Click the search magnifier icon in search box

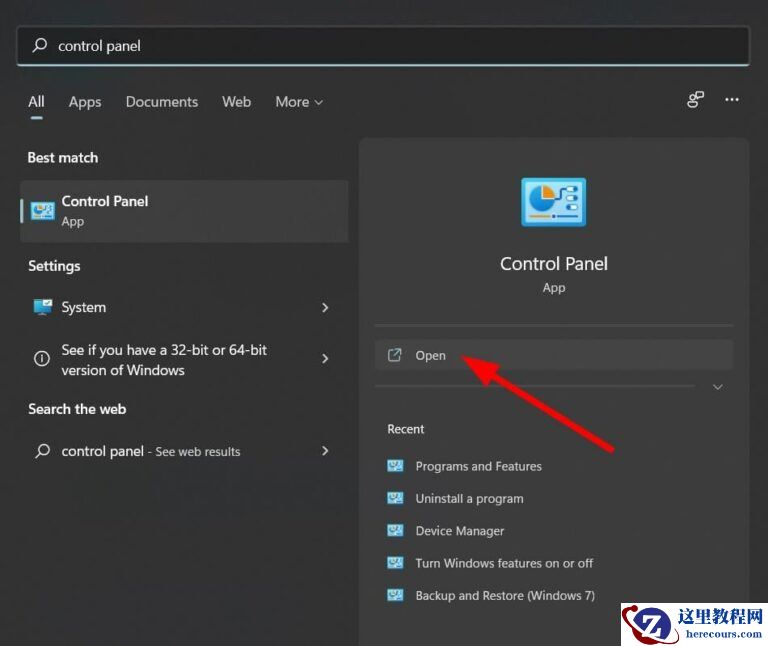(40, 45)
